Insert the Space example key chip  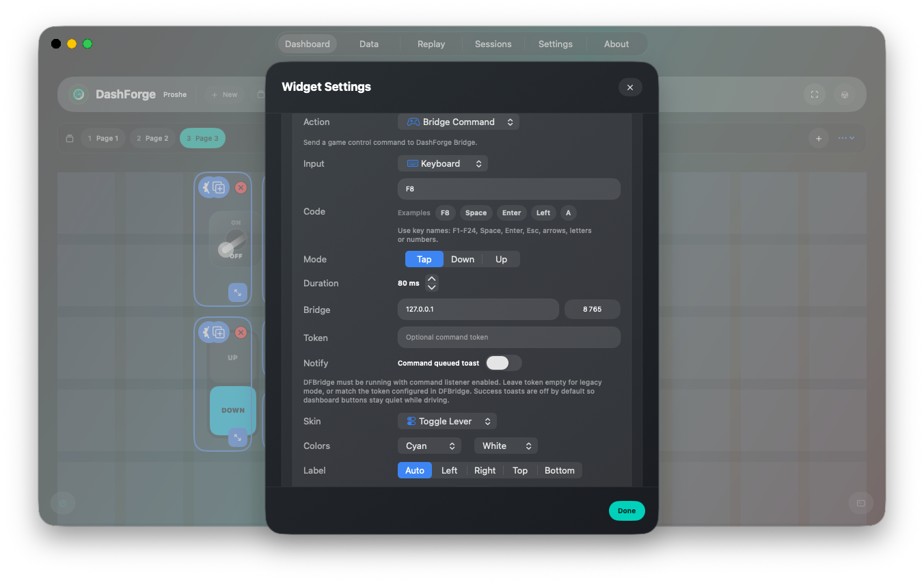coord(476,213)
